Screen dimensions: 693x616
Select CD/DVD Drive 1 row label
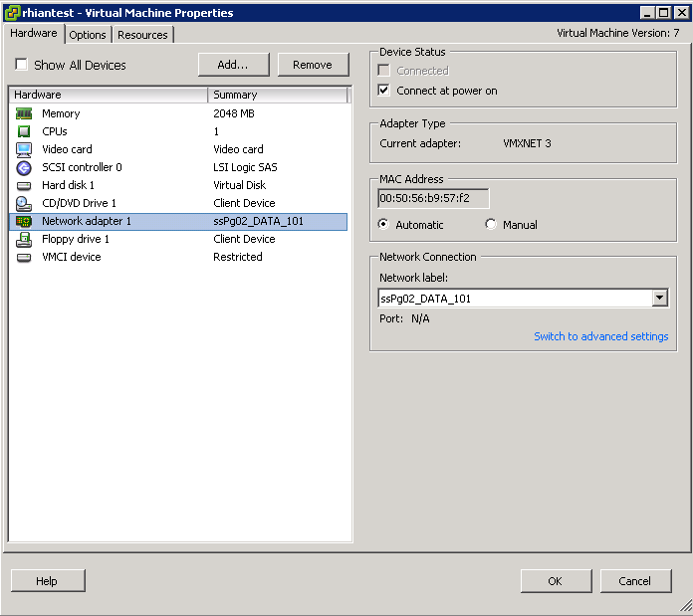click(x=79, y=204)
